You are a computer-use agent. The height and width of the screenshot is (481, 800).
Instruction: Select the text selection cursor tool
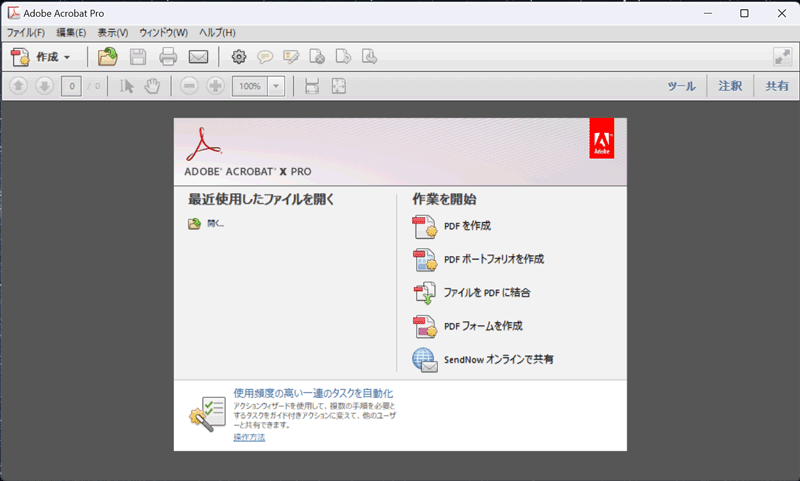click(126, 86)
